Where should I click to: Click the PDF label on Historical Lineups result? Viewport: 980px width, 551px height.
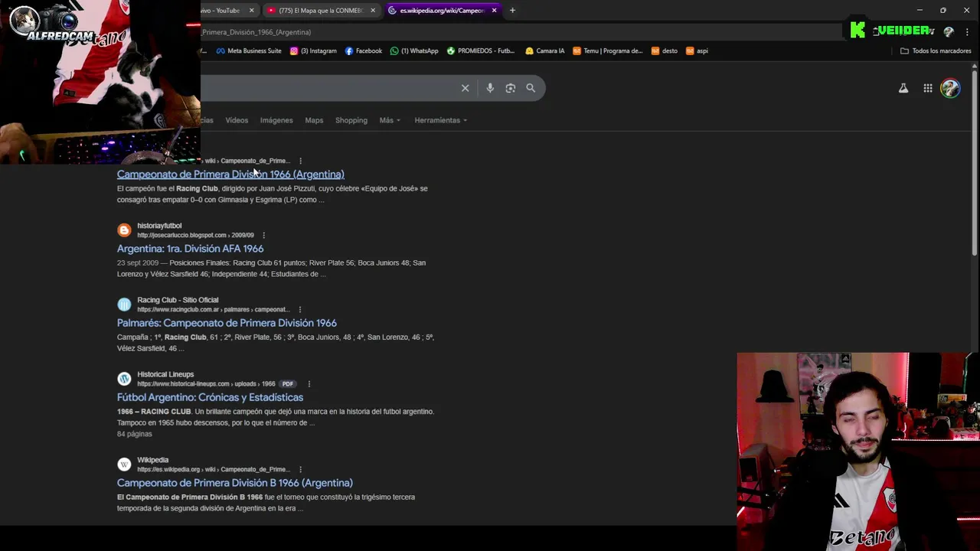pos(287,383)
